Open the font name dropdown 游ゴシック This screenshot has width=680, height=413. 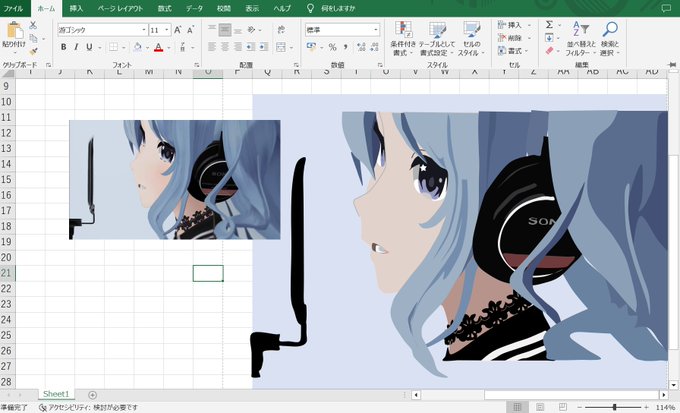coord(144,30)
